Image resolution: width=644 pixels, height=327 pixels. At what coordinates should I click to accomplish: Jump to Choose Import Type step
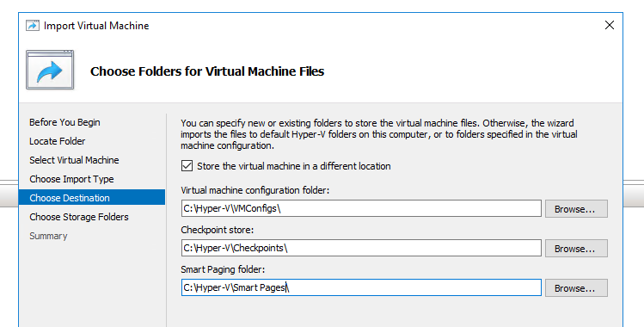[x=71, y=179]
